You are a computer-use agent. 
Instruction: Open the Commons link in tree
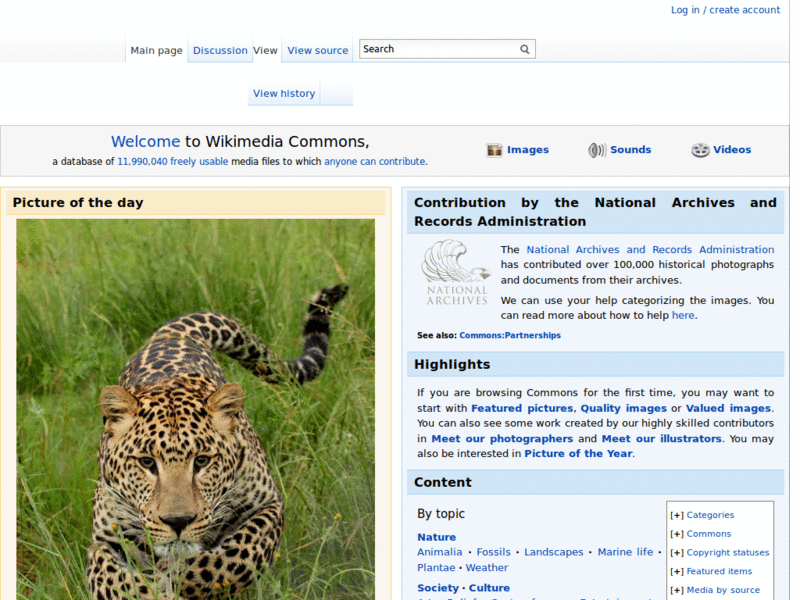[709, 534]
